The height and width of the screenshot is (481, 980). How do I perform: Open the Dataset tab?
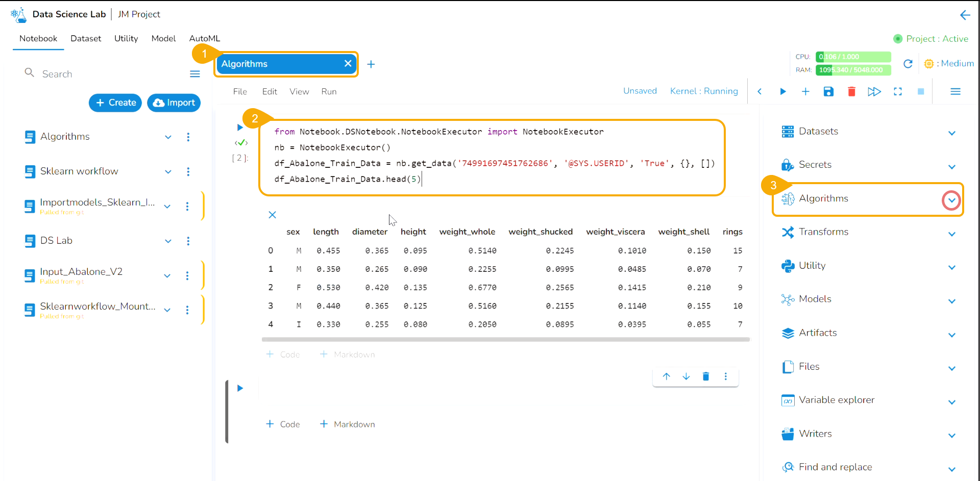pyautogui.click(x=86, y=38)
